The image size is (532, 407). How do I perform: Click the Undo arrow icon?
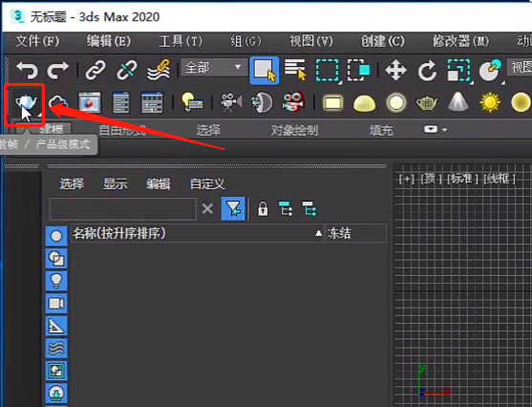pyautogui.click(x=27, y=71)
